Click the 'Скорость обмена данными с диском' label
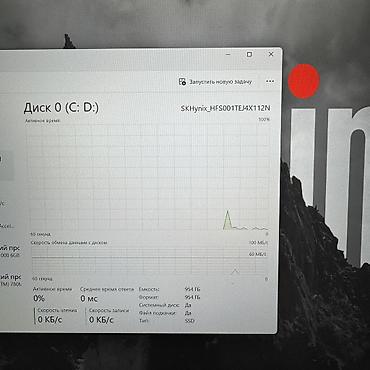370x370 pixels. (69, 243)
